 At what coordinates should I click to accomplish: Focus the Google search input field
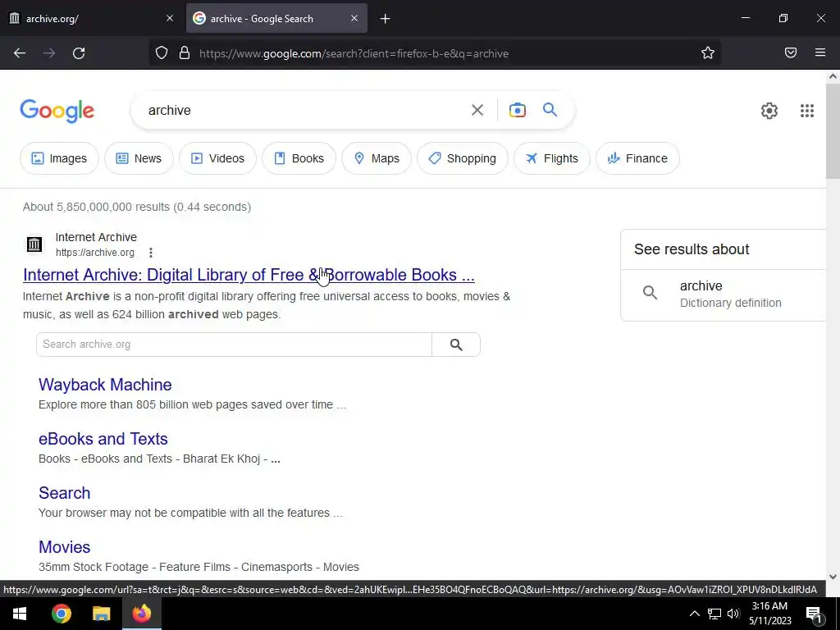305,111
